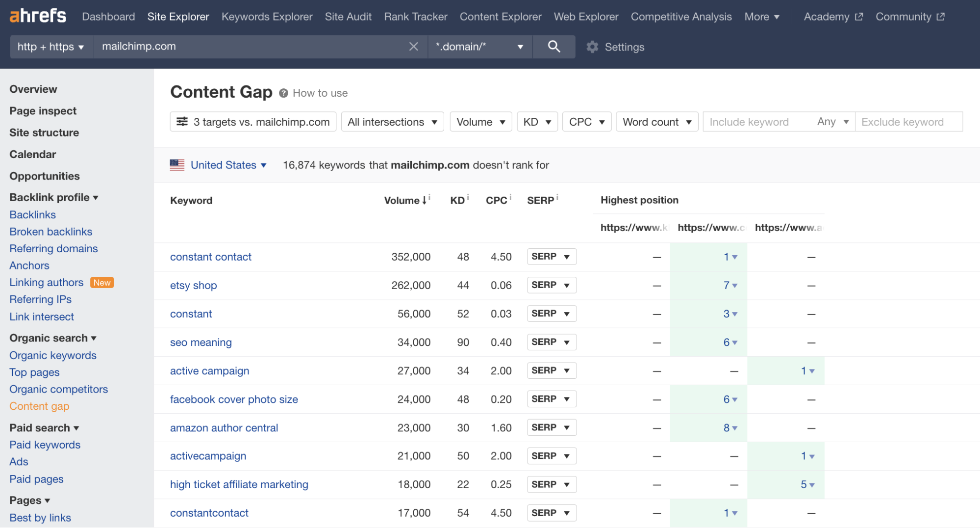Select Keywords Explorer in the top navigation
Screen dimensions: 980x528
pyautogui.click(x=266, y=16)
